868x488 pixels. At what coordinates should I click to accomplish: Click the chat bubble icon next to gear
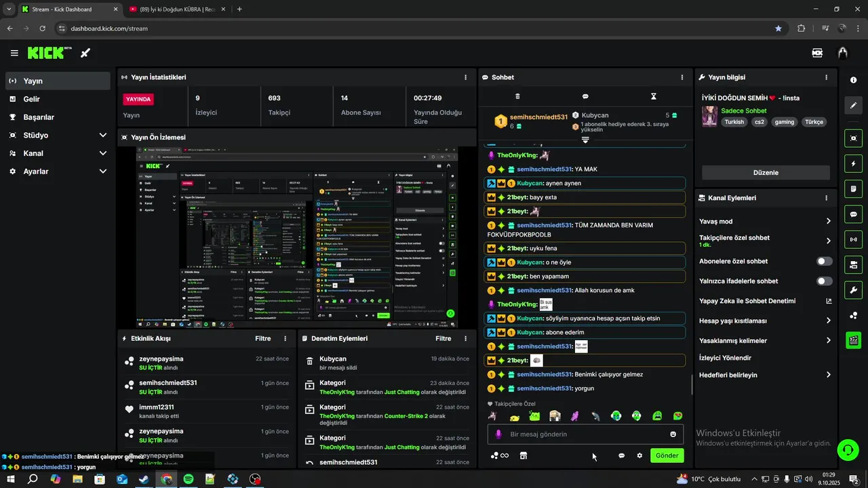pos(621,455)
